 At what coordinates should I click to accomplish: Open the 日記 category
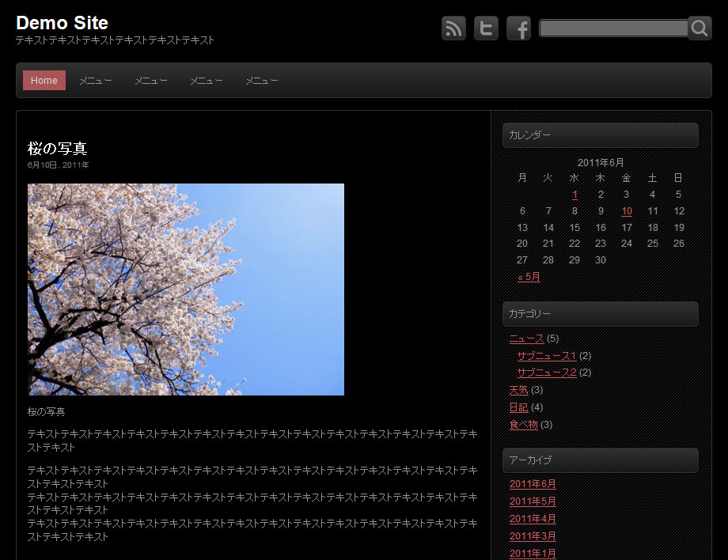coord(518,407)
